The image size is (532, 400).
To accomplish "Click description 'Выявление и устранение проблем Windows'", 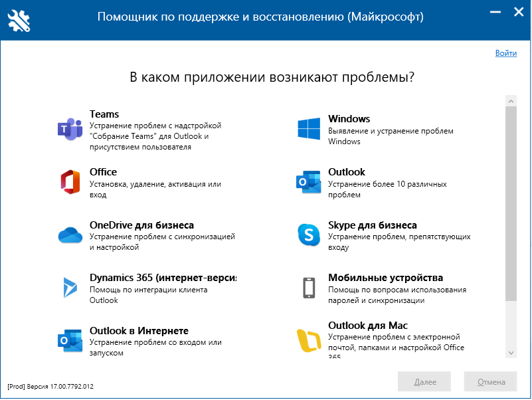I will (x=391, y=136).
